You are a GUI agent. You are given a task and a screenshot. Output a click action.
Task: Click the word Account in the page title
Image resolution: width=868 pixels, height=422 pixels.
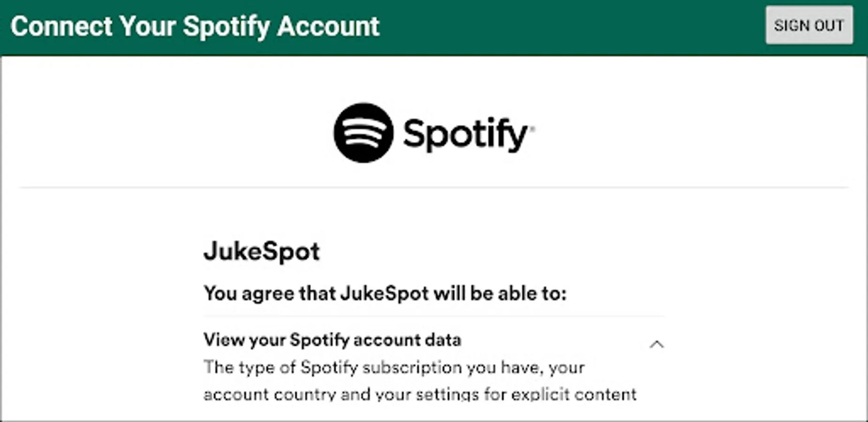[x=328, y=26]
